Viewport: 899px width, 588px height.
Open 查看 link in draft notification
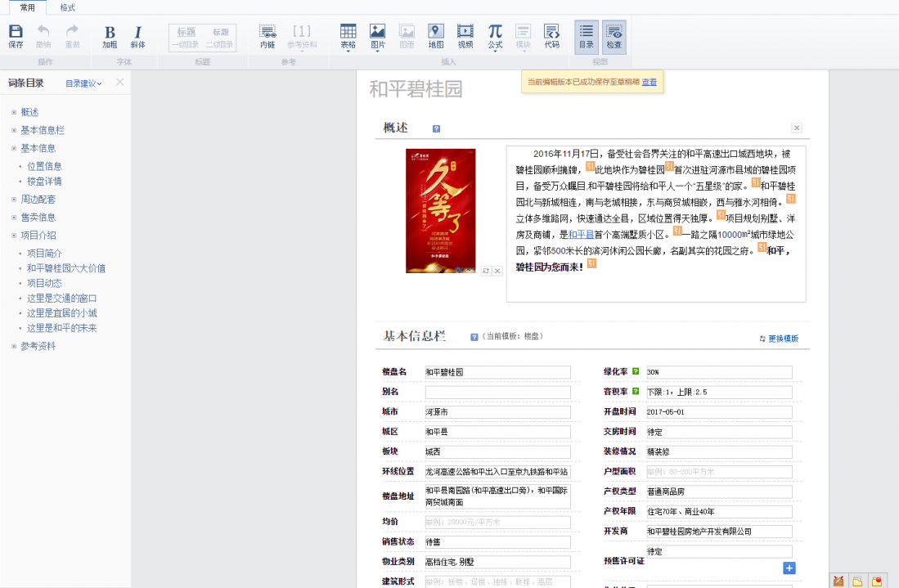tap(649, 82)
